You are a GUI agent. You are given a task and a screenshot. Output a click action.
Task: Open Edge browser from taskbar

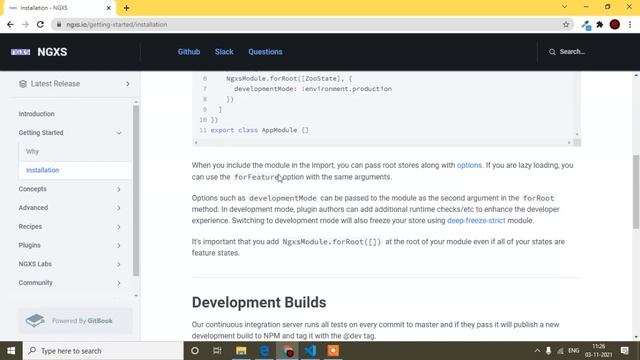[264, 351]
